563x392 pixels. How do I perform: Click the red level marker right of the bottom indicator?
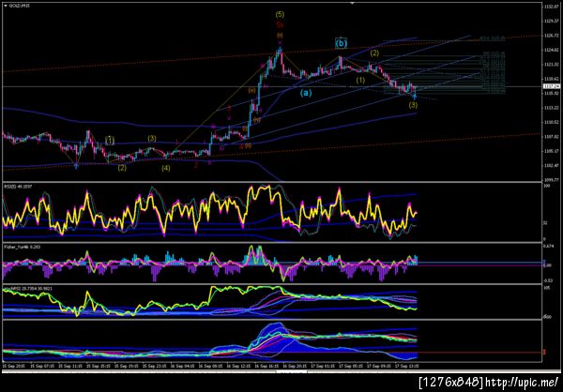tap(544, 353)
